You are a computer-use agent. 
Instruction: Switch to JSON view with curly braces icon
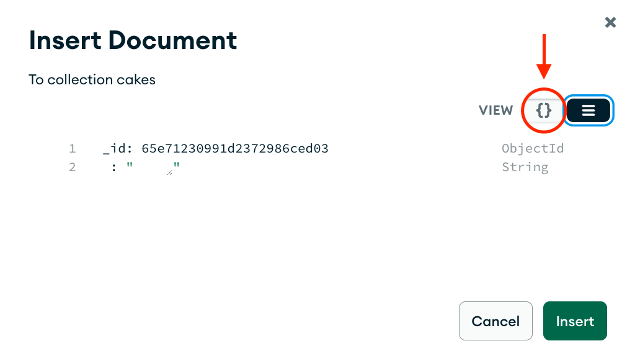tap(544, 110)
